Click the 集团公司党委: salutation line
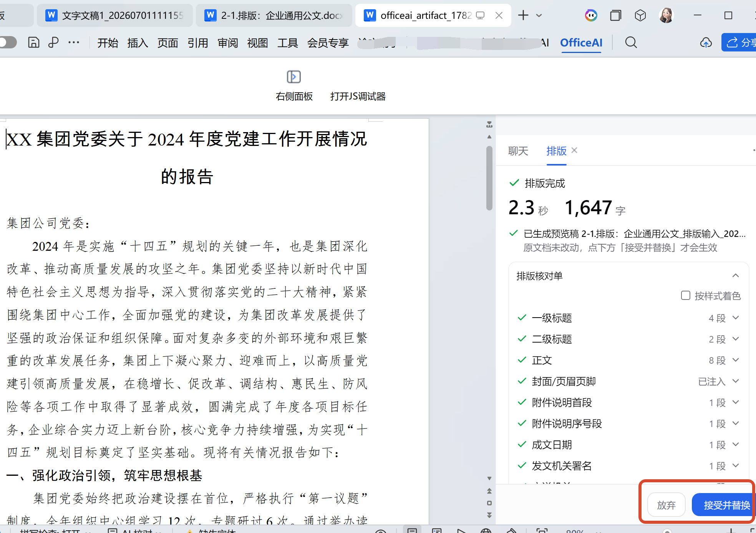This screenshot has height=533, width=756. pyautogui.click(x=49, y=223)
